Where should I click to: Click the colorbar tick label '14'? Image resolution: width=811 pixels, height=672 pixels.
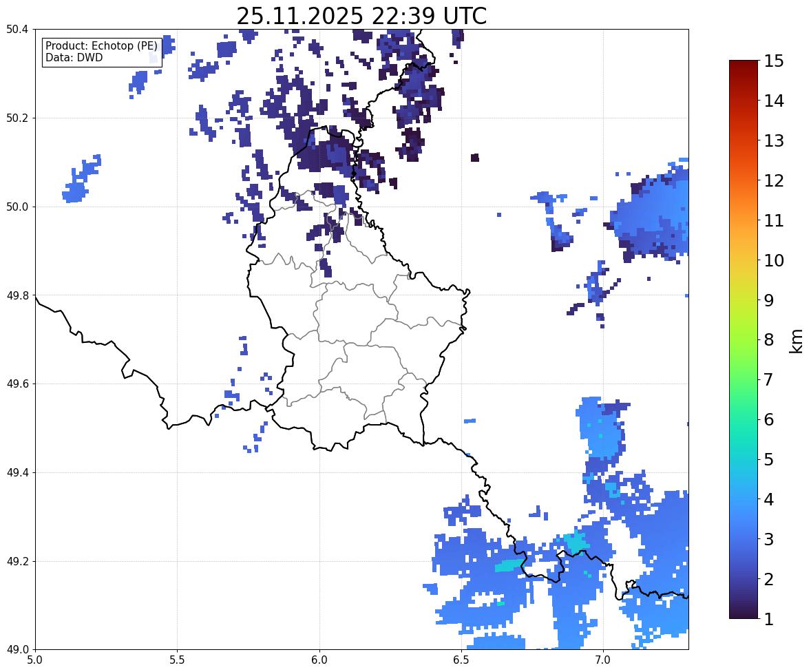coord(774,101)
